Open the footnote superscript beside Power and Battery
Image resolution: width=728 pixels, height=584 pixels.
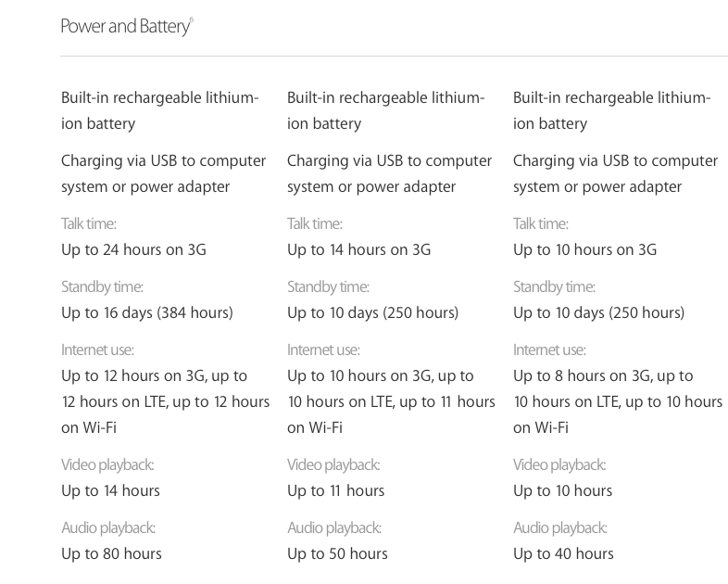pos(191,20)
